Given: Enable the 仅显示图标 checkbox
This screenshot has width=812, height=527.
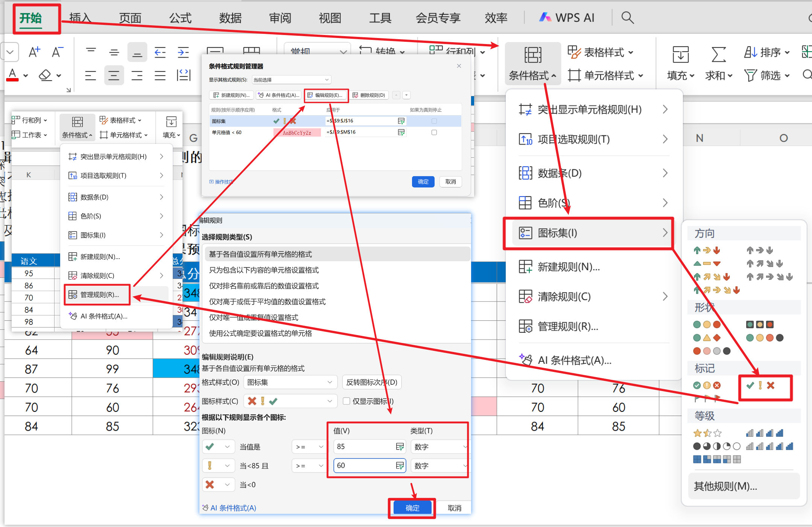Looking at the screenshot, I should pyautogui.click(x=347, y=401).
